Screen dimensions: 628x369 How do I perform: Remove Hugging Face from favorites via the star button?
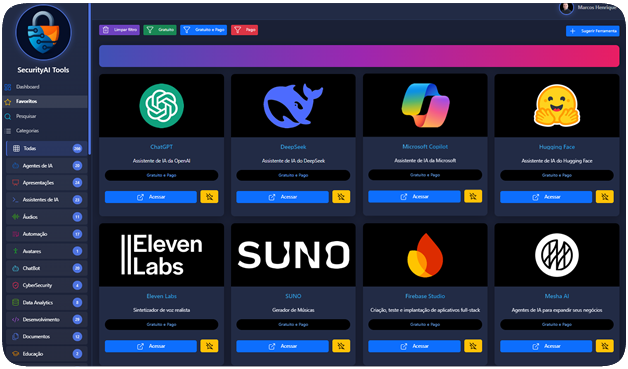coord(604,197)
